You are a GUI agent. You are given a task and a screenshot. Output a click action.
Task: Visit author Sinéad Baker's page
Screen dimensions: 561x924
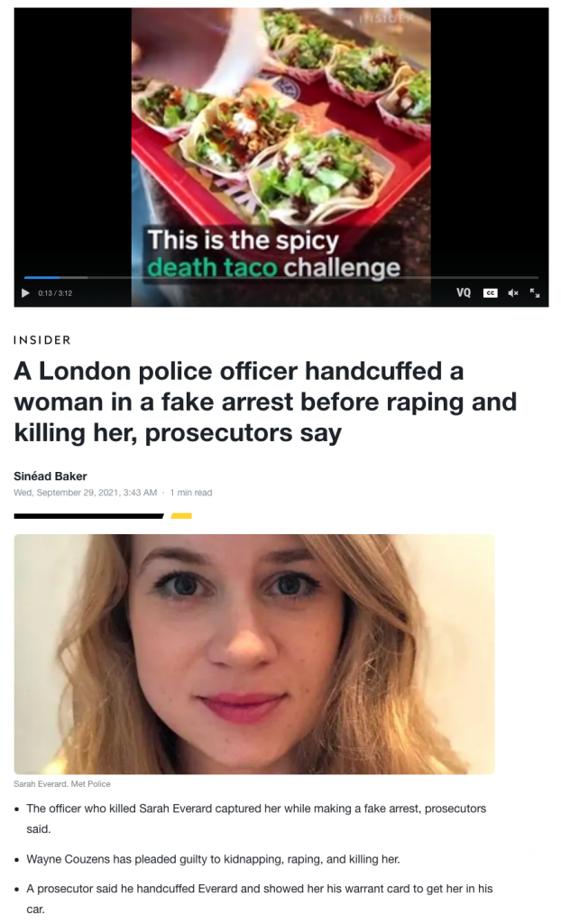(x=51, y=476)
